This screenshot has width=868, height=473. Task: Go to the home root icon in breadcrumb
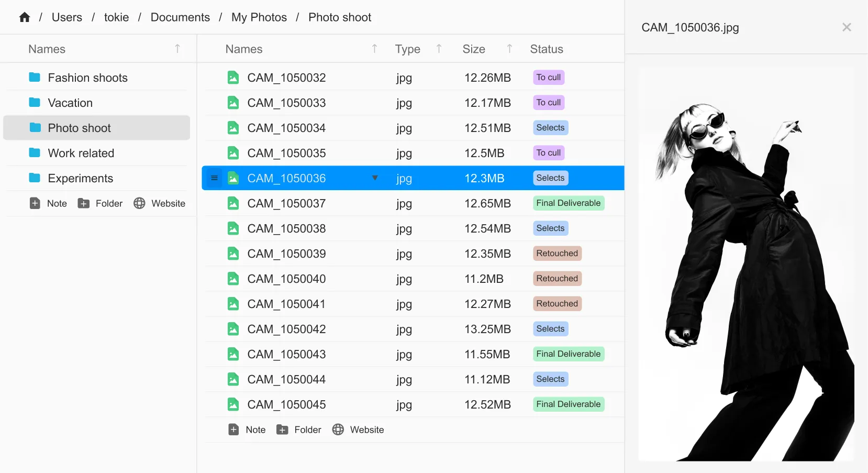pos(25,17)
